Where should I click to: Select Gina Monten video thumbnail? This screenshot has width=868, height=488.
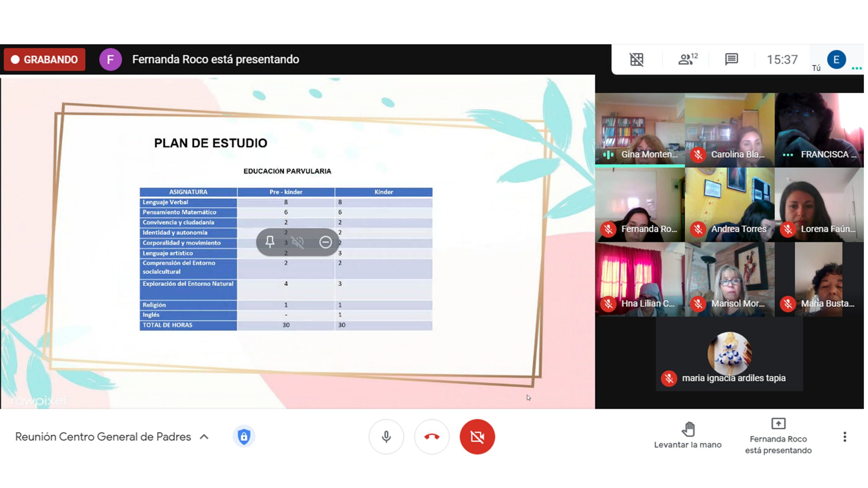(x=640, y=130)
